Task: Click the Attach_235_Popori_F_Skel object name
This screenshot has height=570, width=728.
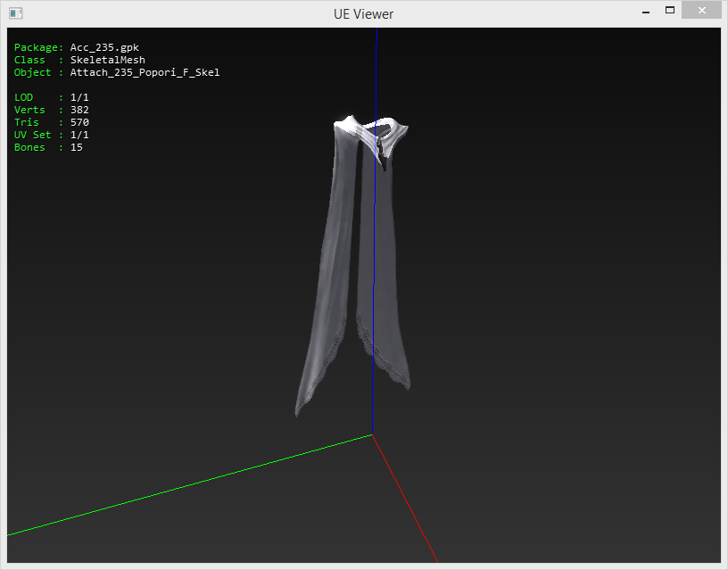Action: coord(145,72)
